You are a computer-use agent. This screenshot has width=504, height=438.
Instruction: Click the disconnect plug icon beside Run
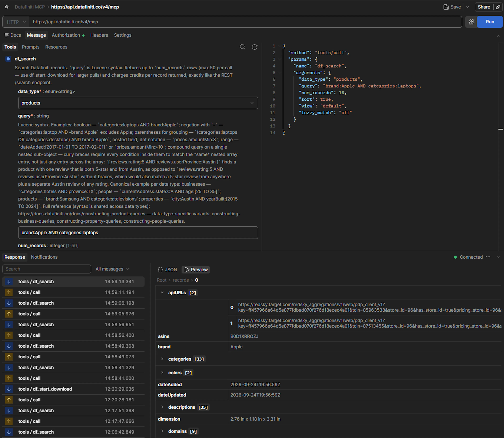pyautogui.click(x=471, y=22)
